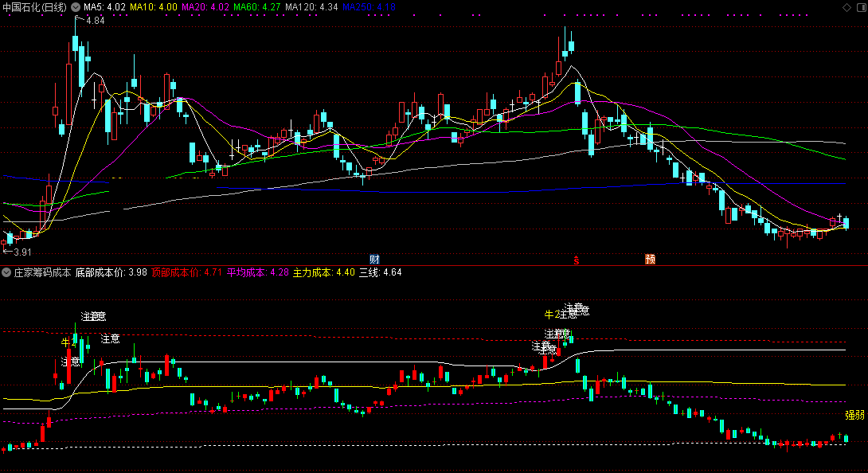Open the 庄家筹码成本 indicator dropdown arrow
The image size is (868, 473).
pos(6,272)
